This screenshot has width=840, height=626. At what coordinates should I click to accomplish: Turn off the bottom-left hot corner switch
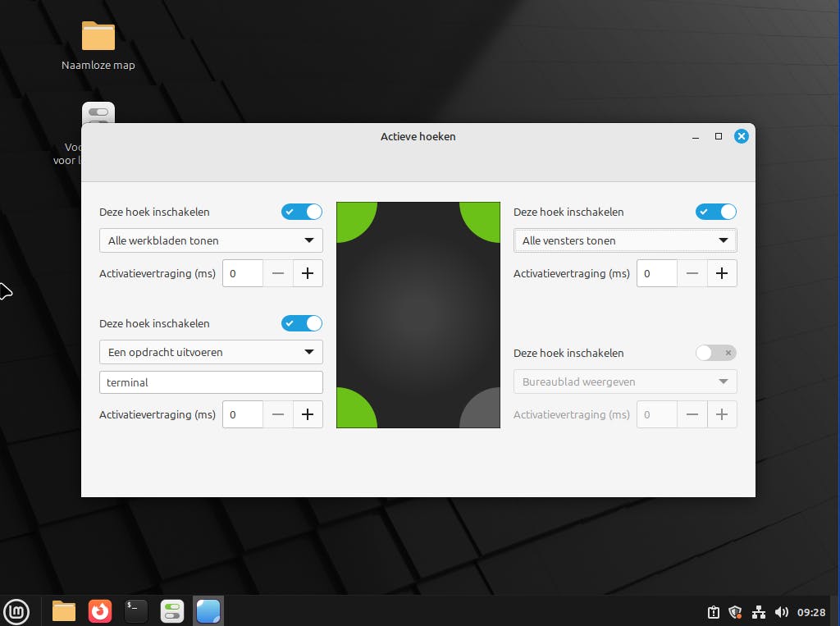click(x=302, y=323)
